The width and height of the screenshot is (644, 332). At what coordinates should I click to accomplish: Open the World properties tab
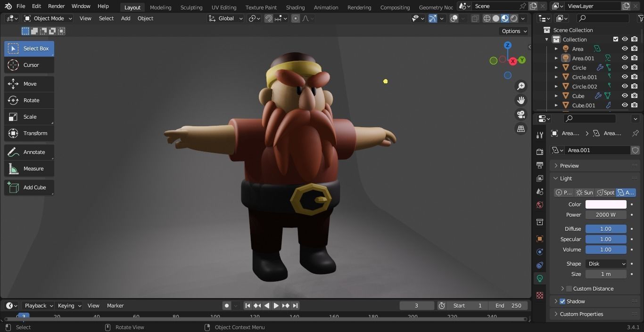(x=540, y=205)
